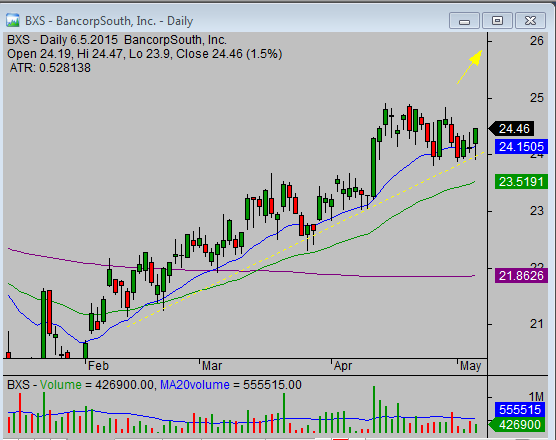This screenshot has width=556, height=440.
Task: Click the 25 price axis label
Action: click(536, 98)
